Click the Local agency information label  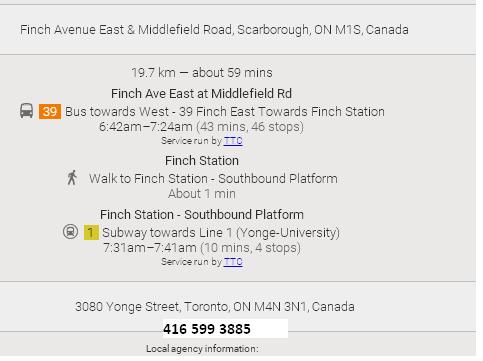[202, 349]
